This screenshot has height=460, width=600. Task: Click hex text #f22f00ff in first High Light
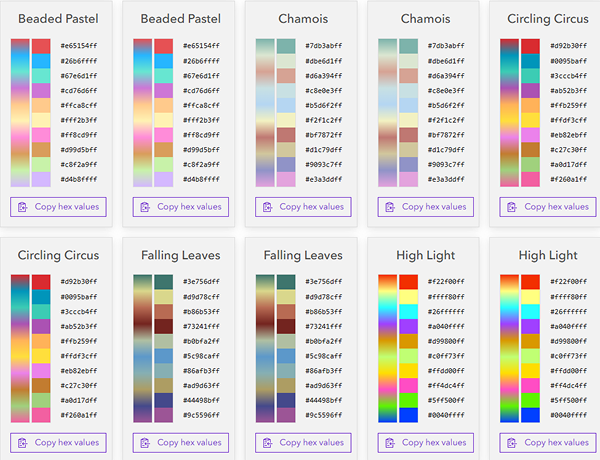tap(446, 282)
